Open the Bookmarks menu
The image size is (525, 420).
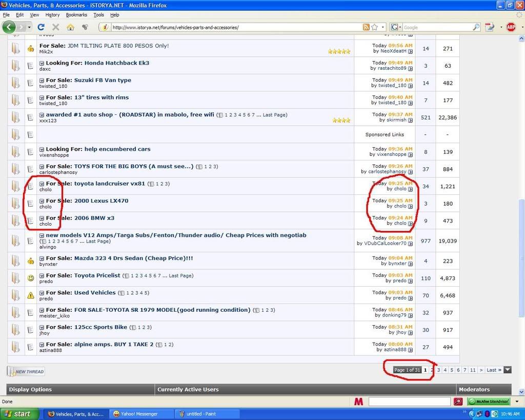(x=76, y=15)
